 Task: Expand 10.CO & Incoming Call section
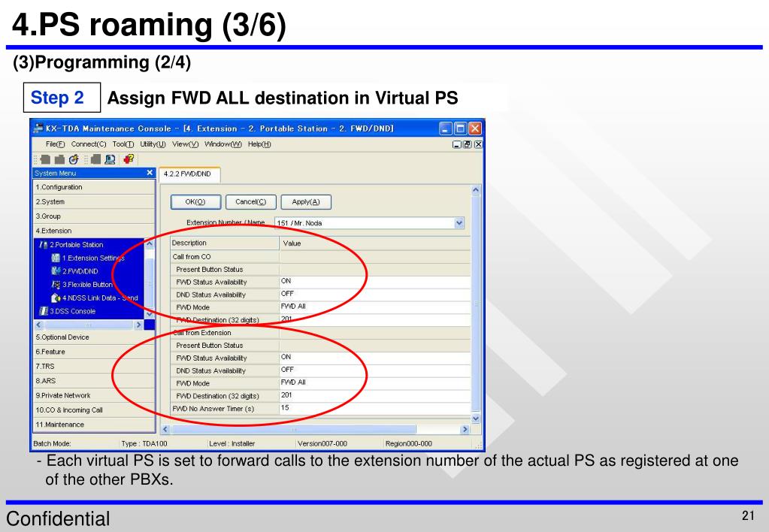point(94,410)
